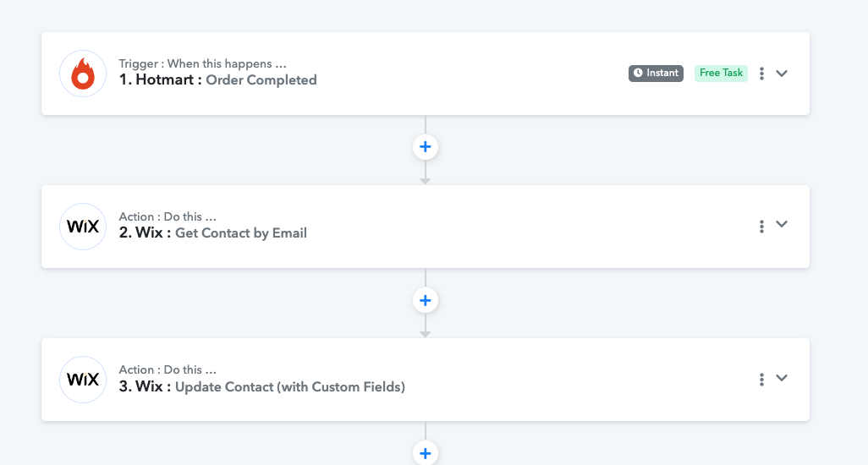Click 'Action : Do this ...' label in step 3
Screen dimensions: 868x465
coord(168,370)
